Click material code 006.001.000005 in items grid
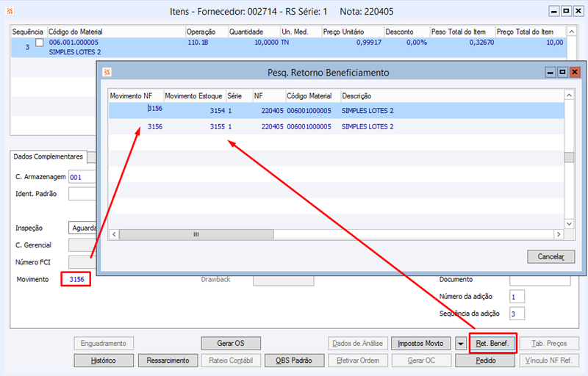The width and height of the screenshot is (588, 376). click(x=73, y=43)
